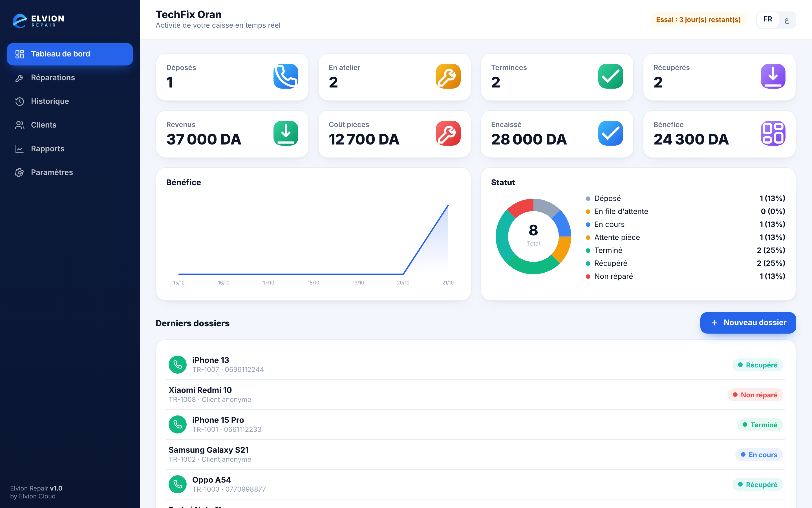Click the blue checkmark icon in Encaissé card
Screen dimensions: 812x508
[x=610, y=133]
